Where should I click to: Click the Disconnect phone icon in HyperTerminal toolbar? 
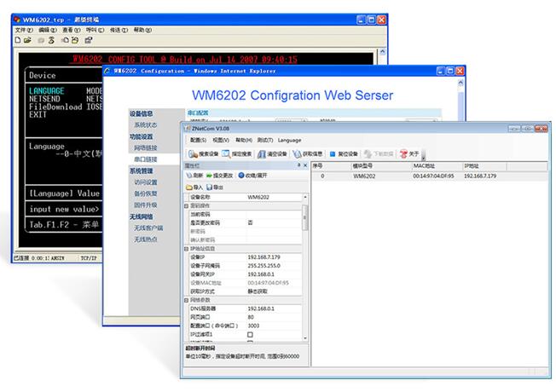pyautogui.click(x=51, y=40)
